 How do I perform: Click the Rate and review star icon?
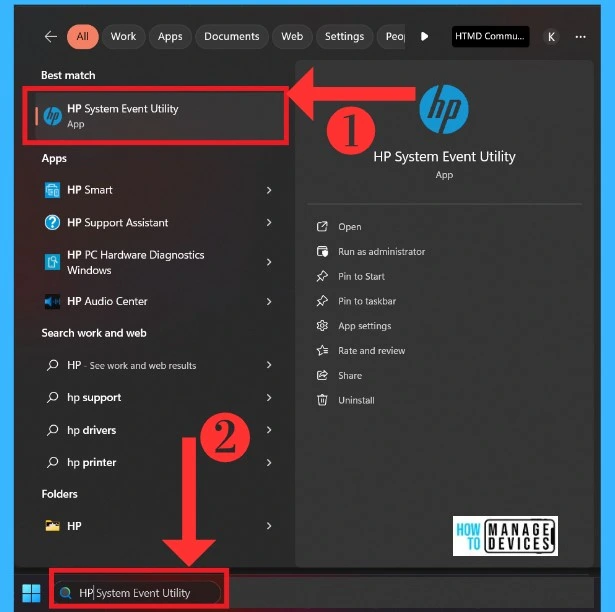click(x=322, y=350)
